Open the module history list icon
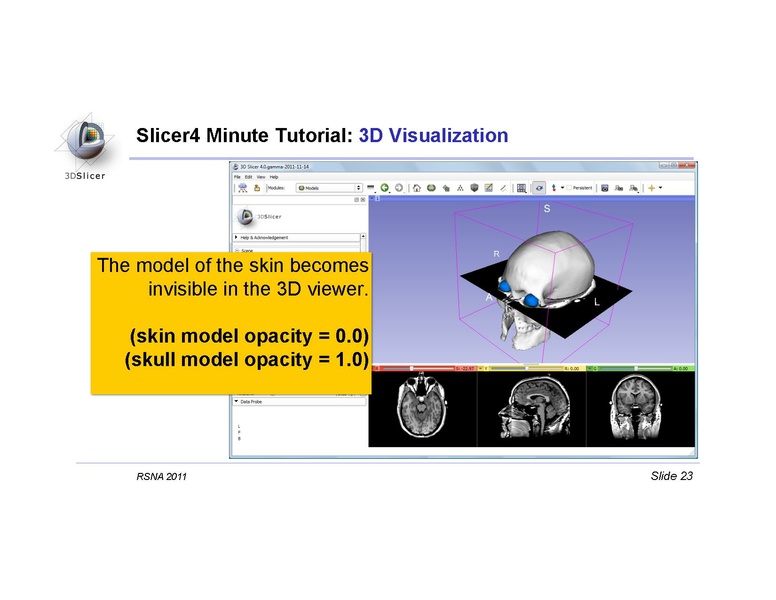The image size is (776, 600). pos(371,188)
